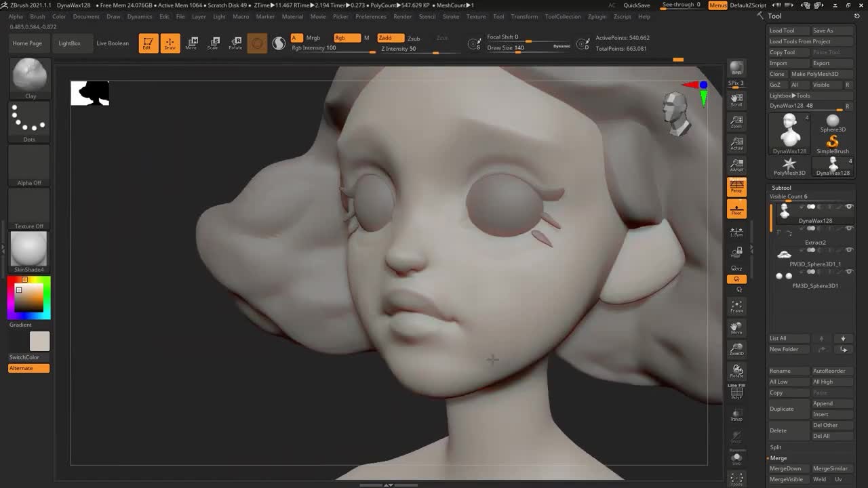Hide PM3D_Sphere3D1 subtool via eye icon

849,272
